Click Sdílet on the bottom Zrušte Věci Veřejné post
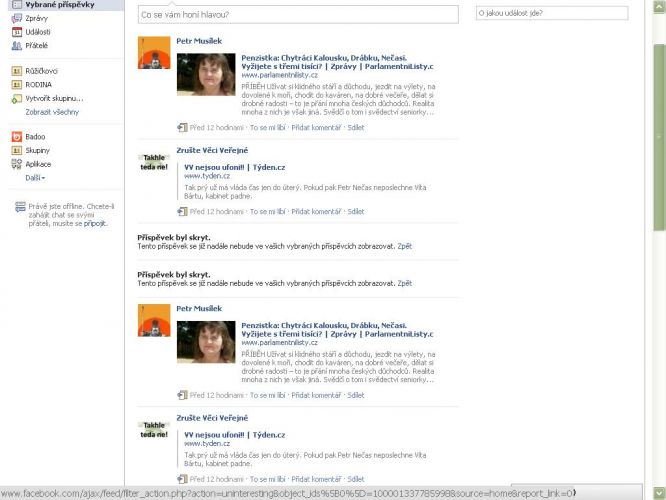This screenshot has width=666, height=500. click(356, 479)
